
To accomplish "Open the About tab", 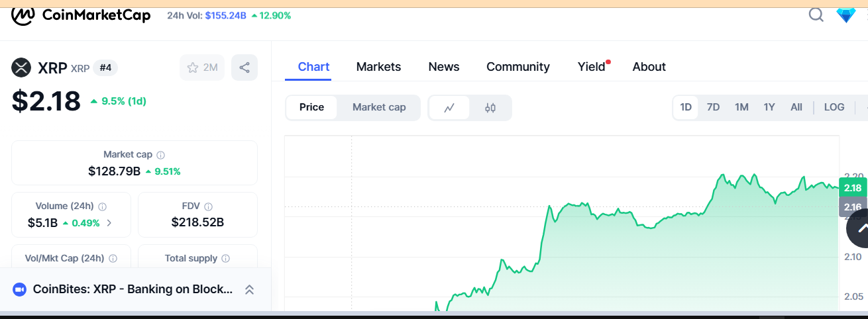I will pos(649,67).
